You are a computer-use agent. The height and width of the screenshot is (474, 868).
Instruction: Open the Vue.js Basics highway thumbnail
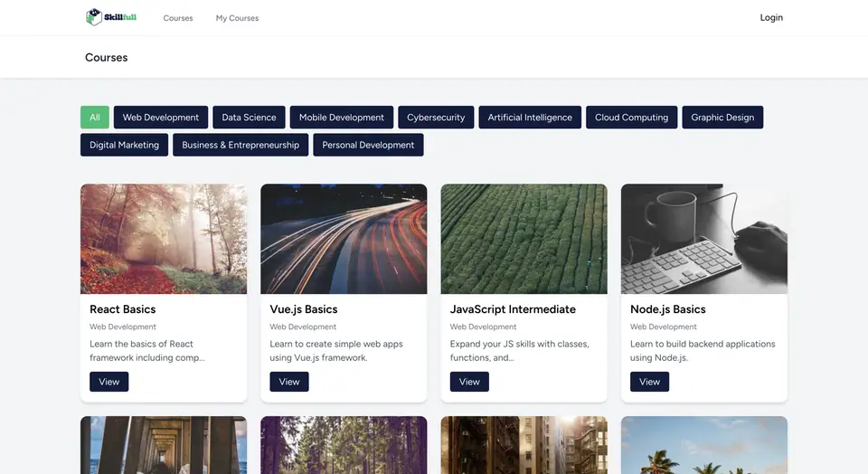tap(344, 239)
